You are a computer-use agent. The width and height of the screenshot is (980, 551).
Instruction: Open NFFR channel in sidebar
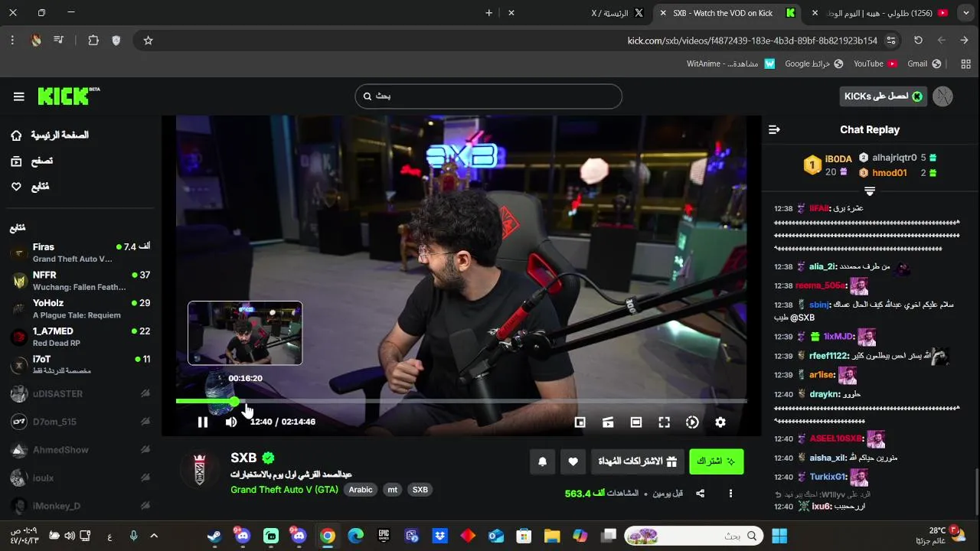(80, 281)
